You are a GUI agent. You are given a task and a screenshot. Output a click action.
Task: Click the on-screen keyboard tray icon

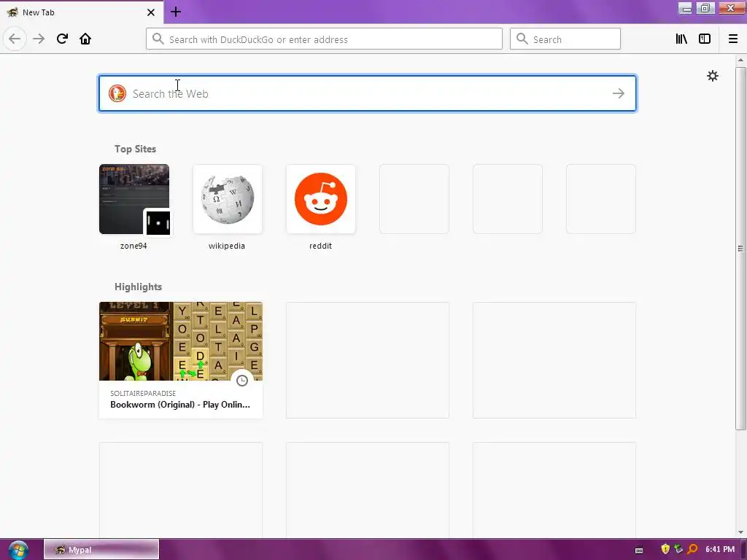point(639,550)
